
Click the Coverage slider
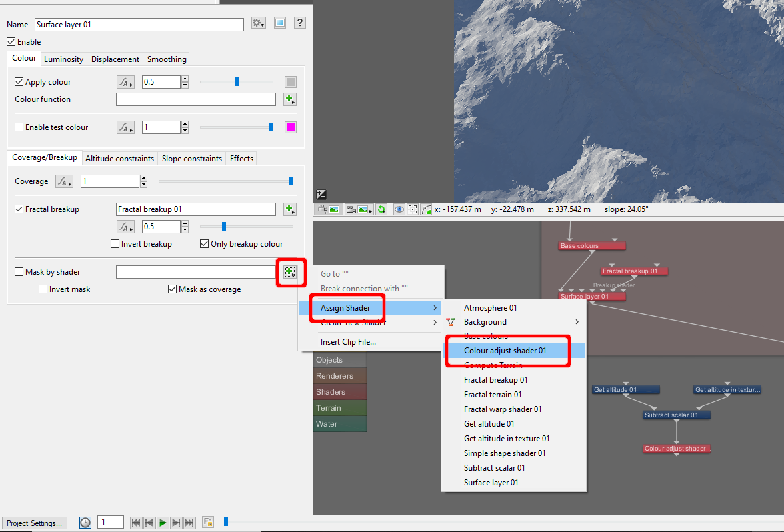(x=227, y=181)
